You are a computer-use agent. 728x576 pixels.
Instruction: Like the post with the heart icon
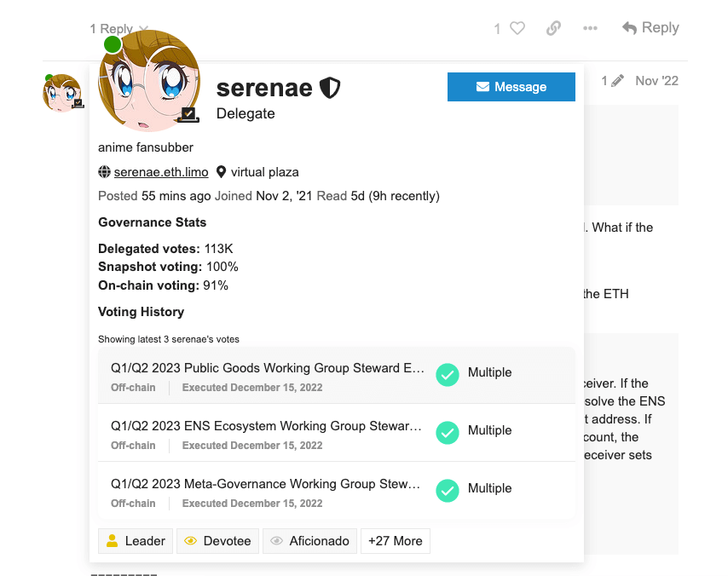[x=516, y=27]
